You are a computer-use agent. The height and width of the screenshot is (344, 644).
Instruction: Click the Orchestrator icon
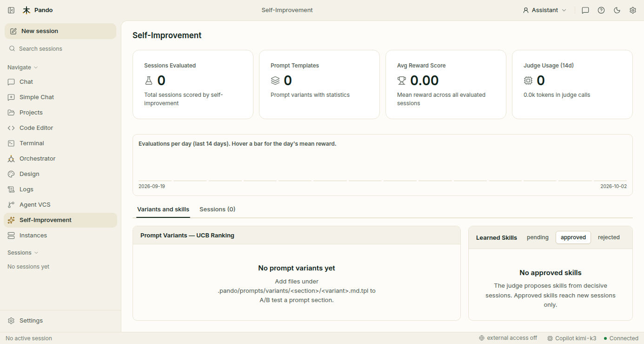click(x=11, y=159)
